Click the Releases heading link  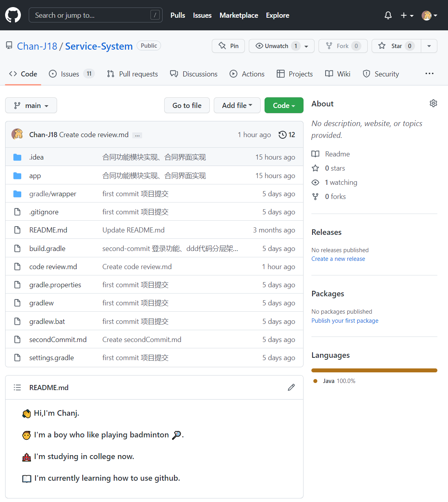[326, 232]
